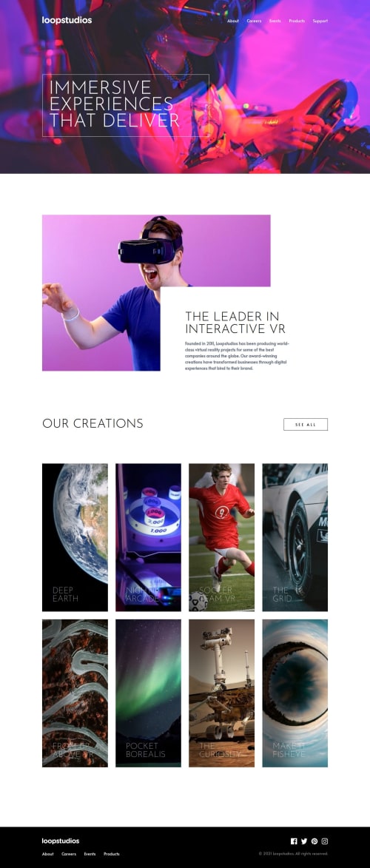Open the Twitter icon in footer
The width and height of the screenshot is (370, 868).
[304, 841]
